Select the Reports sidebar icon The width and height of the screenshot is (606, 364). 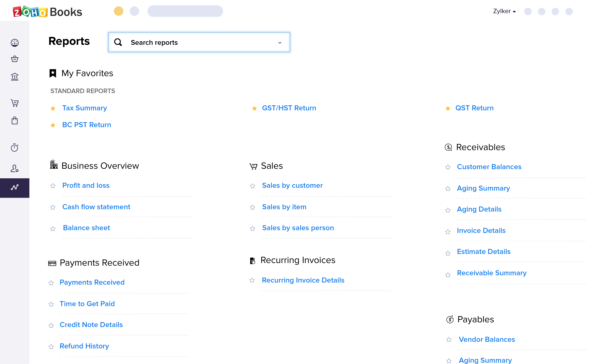15,188
